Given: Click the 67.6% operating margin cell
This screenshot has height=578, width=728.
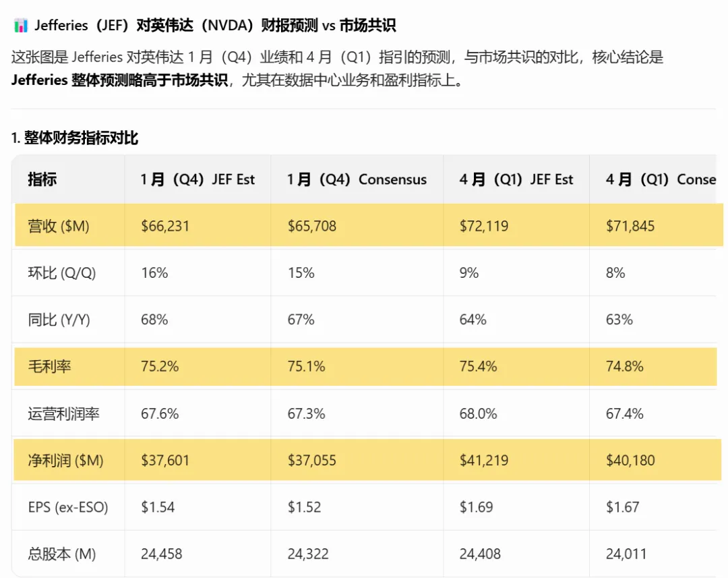Looking at the screenshot, I should click(160, 413).
